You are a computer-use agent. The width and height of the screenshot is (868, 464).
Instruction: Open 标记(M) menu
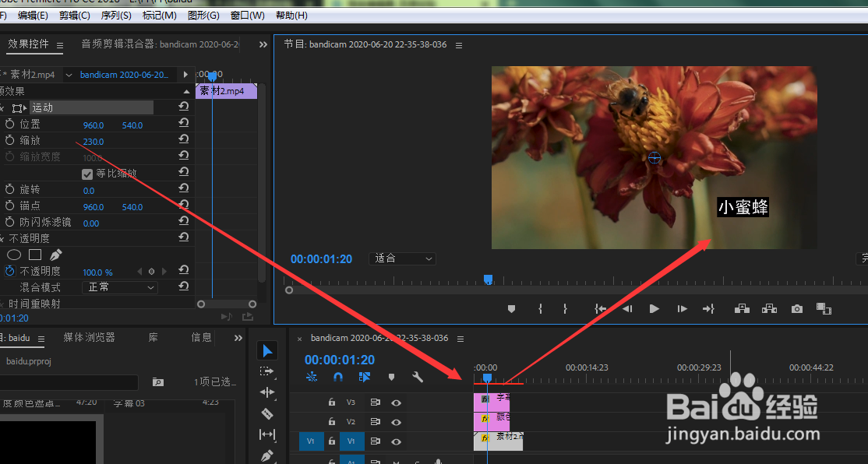click(x=160, y=16)
